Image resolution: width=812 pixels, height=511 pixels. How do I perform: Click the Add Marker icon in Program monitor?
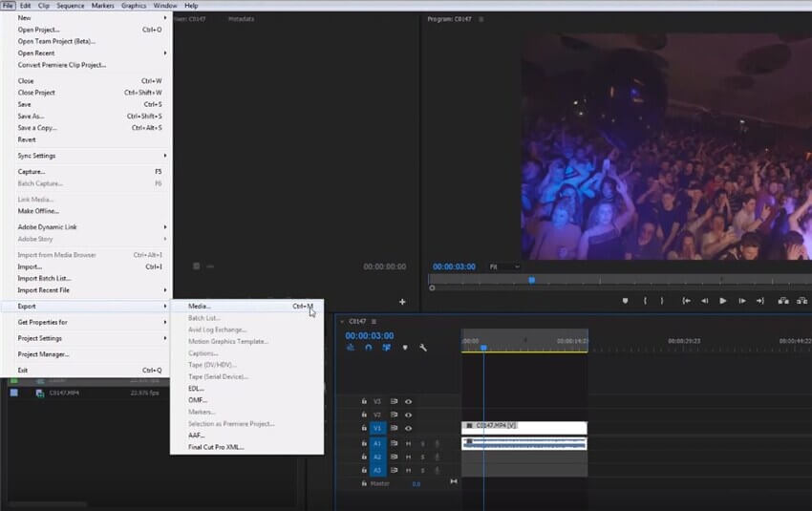coord(625,301)
